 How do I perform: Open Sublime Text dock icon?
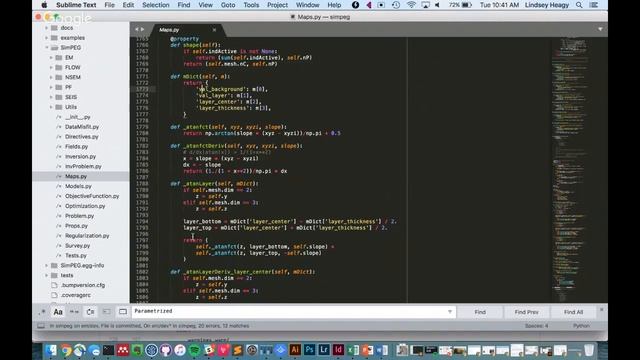pyautogui.click(x=238, y=350)
